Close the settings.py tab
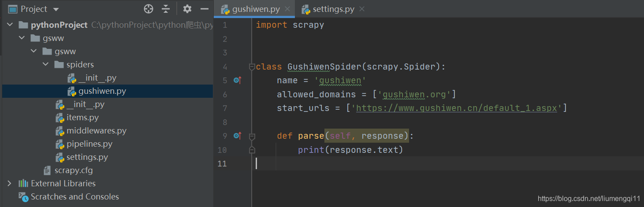This screenshot has width=644, height=207. tap(362, 9)
